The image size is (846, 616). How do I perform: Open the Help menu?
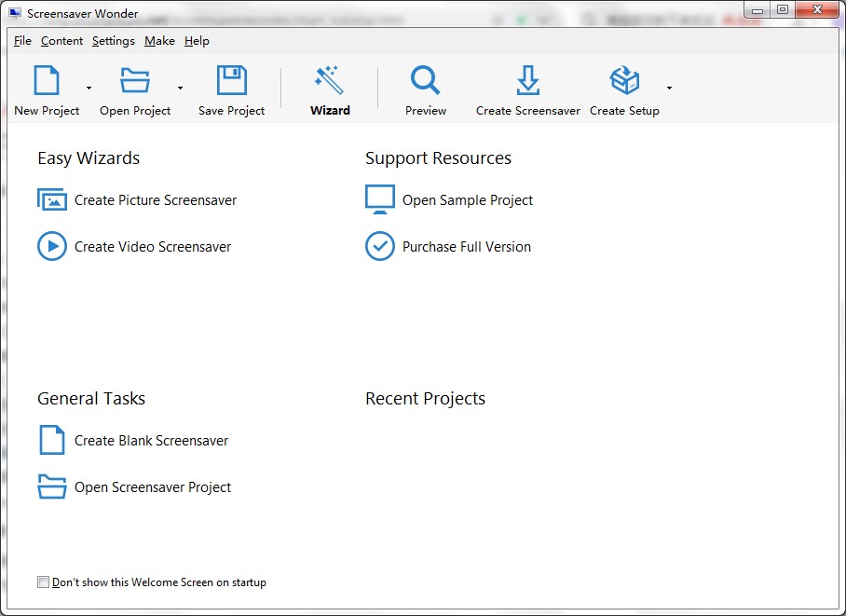[x=197, y=41]
